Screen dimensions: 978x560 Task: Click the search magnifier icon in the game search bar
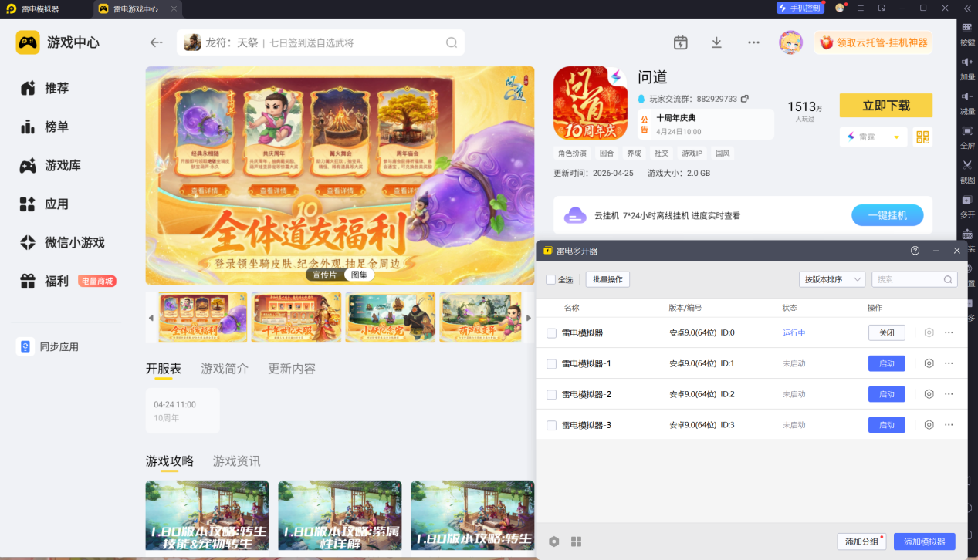[452, 42]
